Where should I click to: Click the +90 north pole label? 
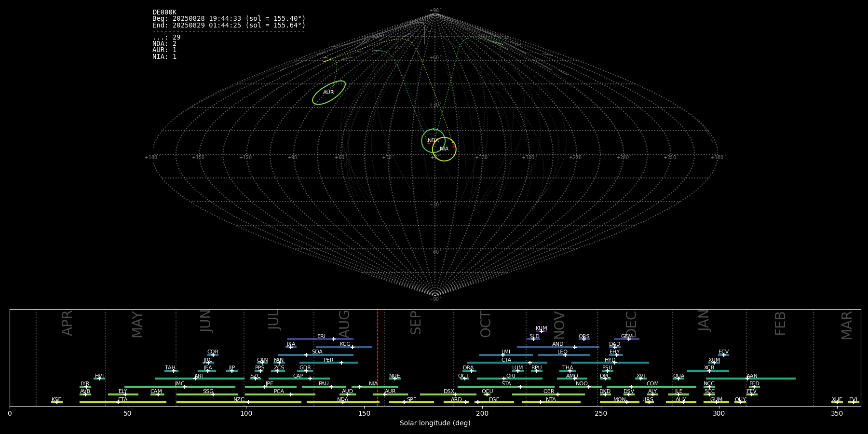pyautogui.click(x=434, y=11)
